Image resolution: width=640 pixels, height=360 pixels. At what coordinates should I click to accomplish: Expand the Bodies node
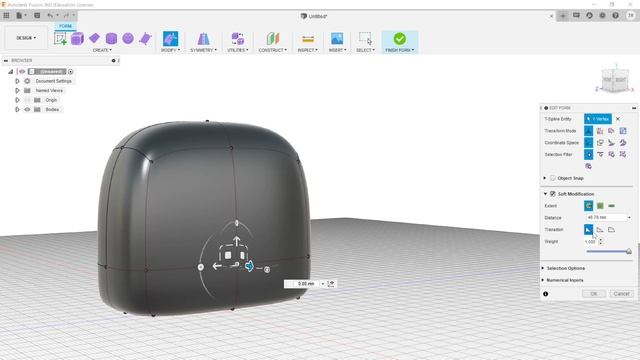17,109
